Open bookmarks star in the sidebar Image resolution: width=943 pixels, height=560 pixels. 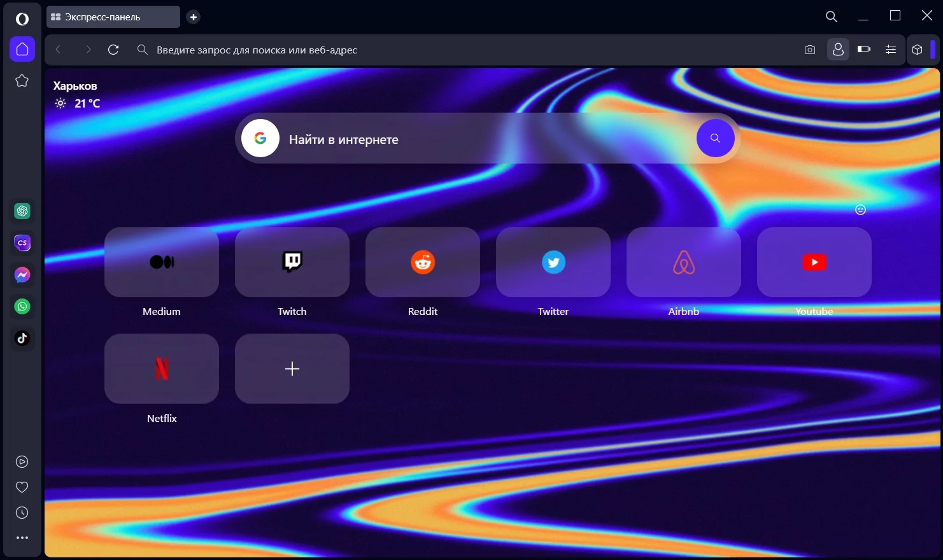click(22, 81)
